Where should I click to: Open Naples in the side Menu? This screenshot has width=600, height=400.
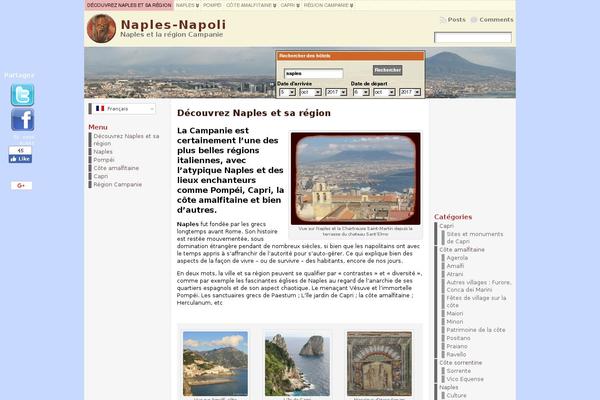[103, 152]
